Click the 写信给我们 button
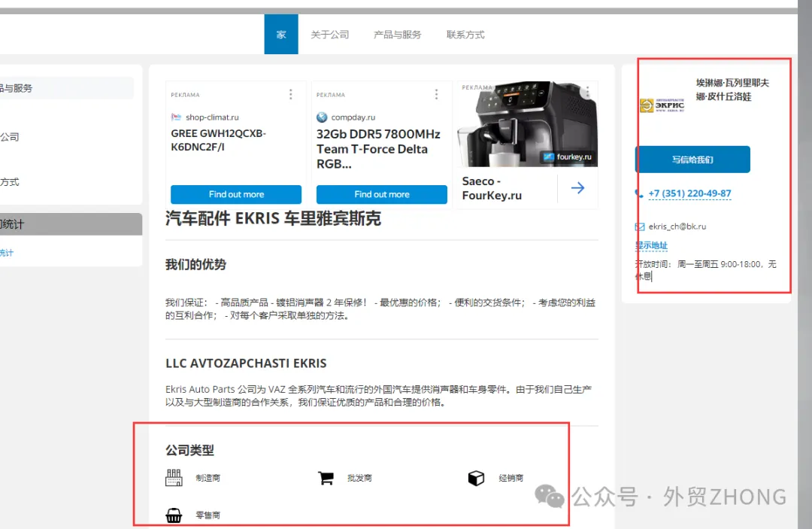 (692, 160)
